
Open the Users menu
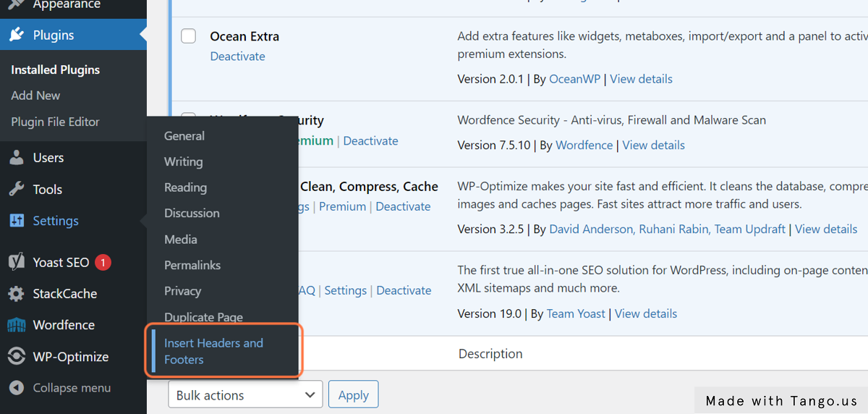click(48, 158)
